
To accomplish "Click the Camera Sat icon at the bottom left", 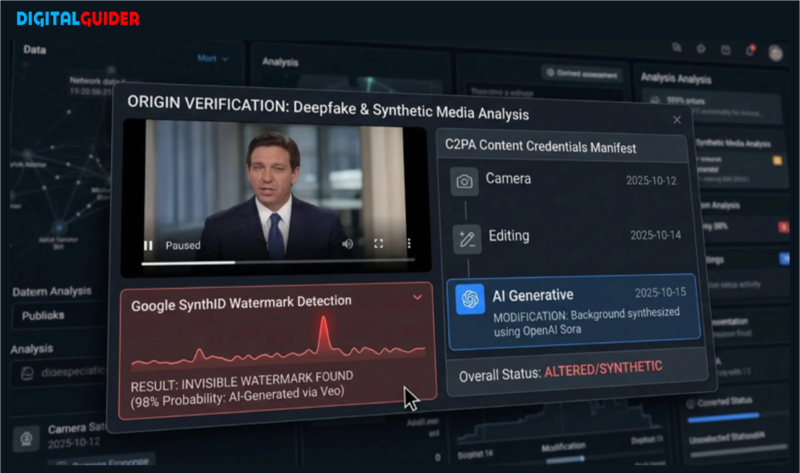I will pyautogui.click(x=27, y=438).
